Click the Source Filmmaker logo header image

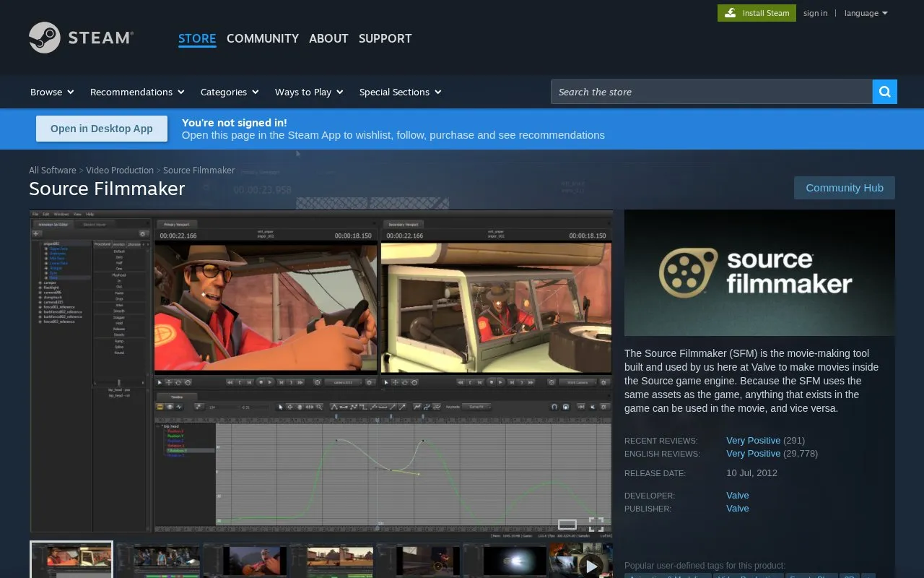[x=759, y=272]
